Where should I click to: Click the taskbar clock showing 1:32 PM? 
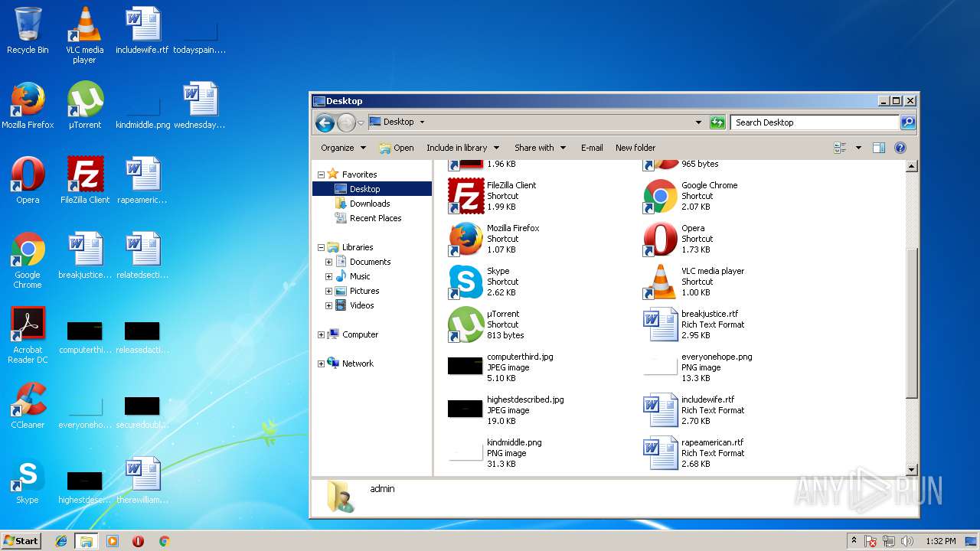(x=940, y=541)
